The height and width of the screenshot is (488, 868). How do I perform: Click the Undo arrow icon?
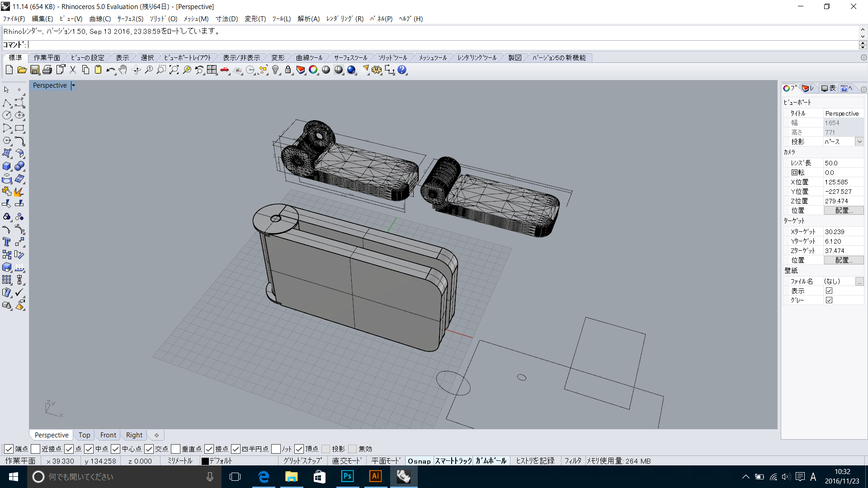(x=111, y=70)
